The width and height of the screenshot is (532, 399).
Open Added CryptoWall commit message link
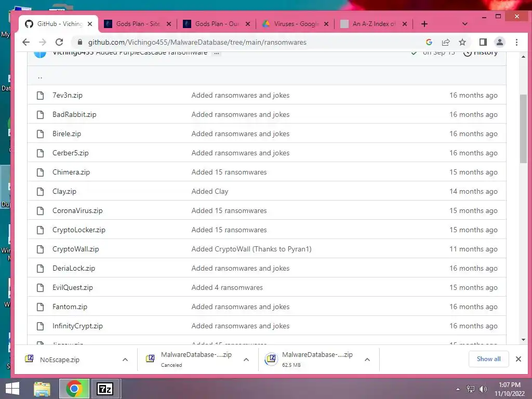(251, 249)
